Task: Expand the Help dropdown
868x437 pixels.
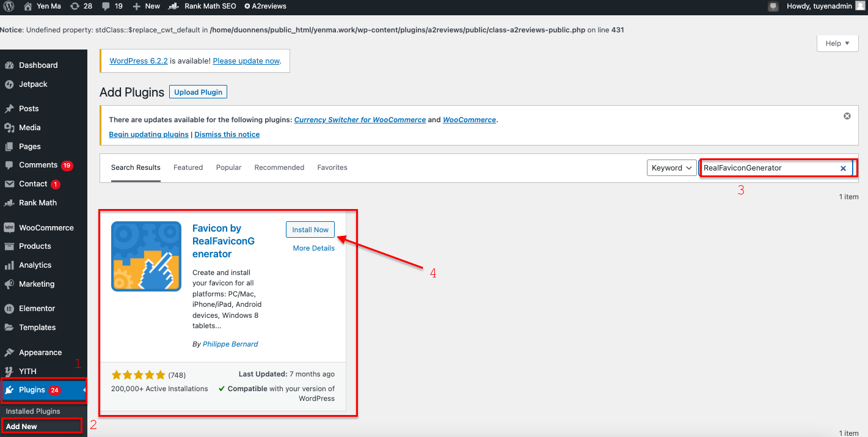Action: click(837, 43)
